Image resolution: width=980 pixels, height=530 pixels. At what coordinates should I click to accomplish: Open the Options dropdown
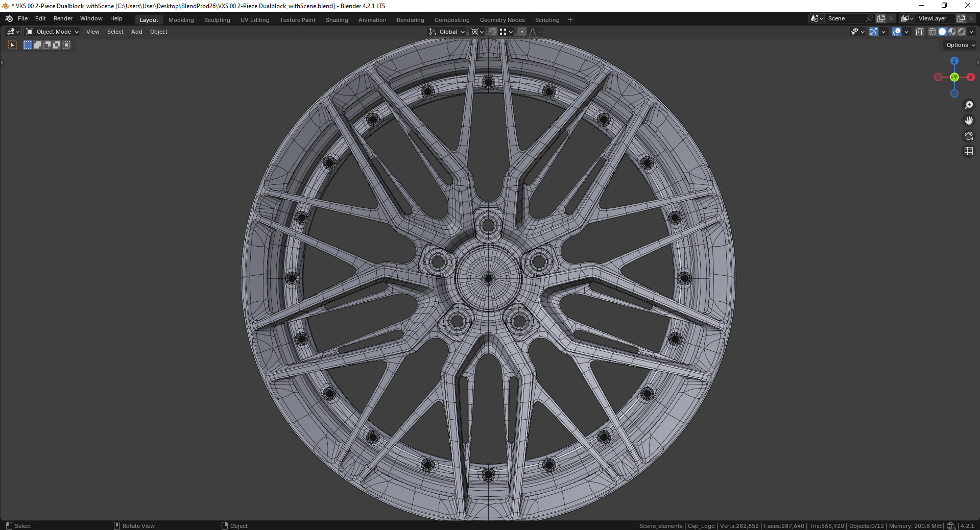click(x=961, y=45)
